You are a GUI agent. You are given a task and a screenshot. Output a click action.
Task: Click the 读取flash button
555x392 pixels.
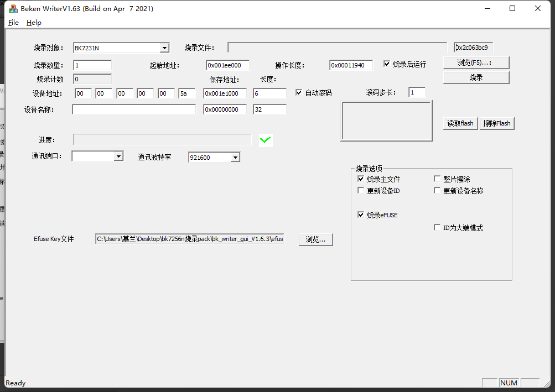pyautogui.click(x=460, y=123)
